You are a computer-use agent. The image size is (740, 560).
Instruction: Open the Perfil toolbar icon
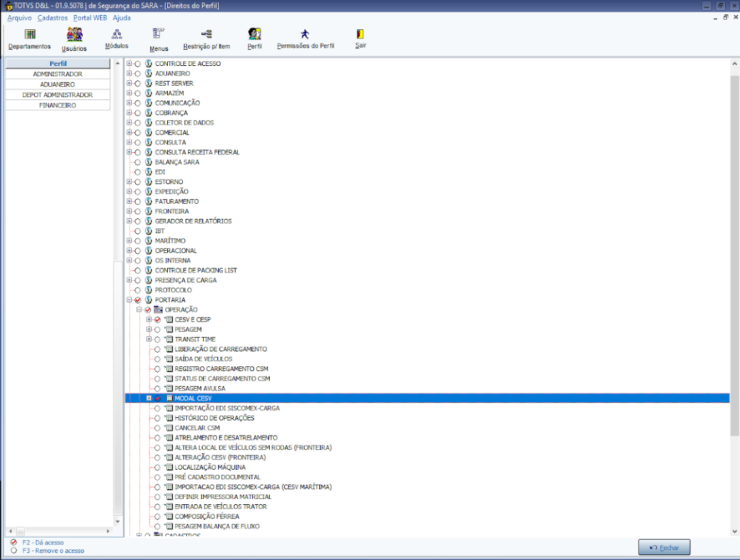click(255, 34)
